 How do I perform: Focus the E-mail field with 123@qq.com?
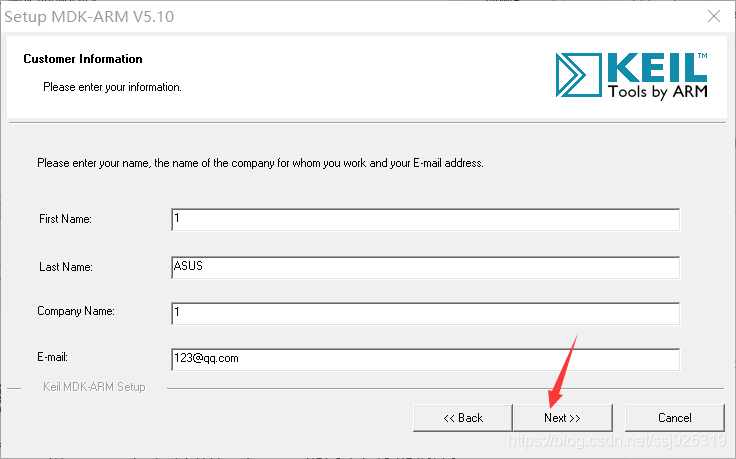425,360
